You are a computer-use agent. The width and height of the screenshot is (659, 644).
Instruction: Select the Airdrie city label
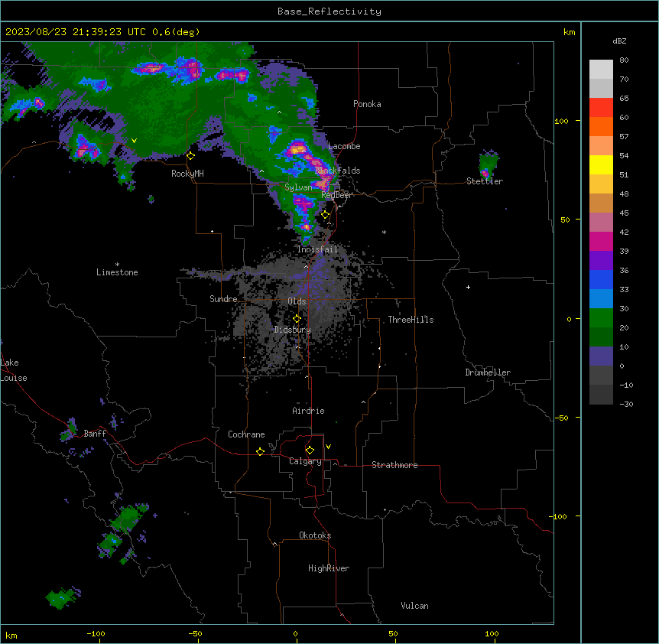(309, 411)
